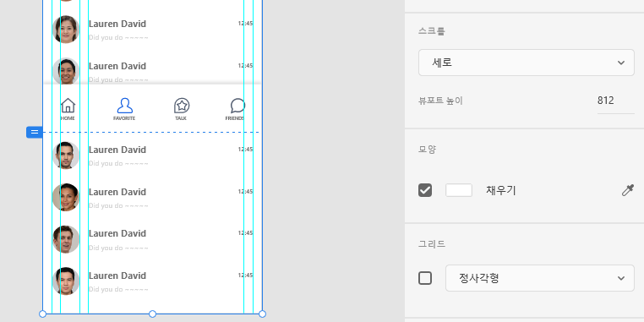Click the HOME house icon in nav bar
Screen dimensions: 644x322
tap(68, 106)
